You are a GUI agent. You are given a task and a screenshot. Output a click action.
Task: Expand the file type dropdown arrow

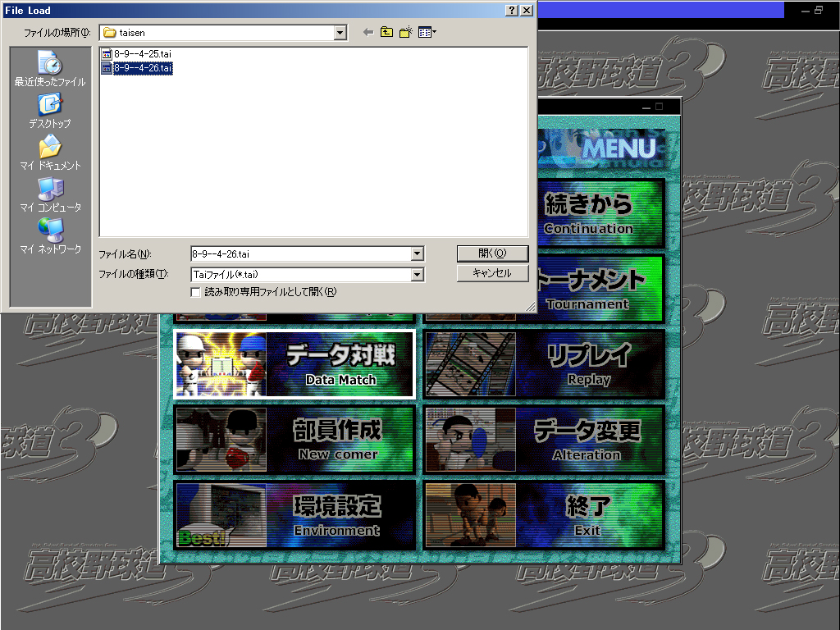point(418,275)
